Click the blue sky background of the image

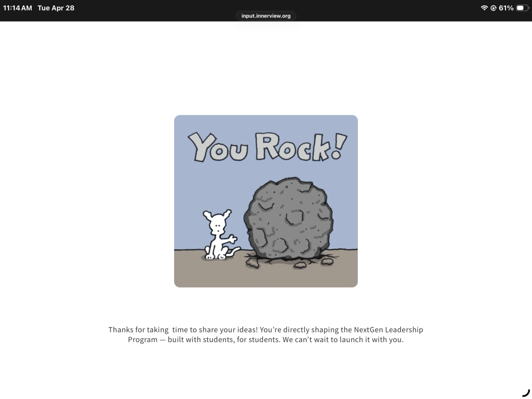(208, 187)
